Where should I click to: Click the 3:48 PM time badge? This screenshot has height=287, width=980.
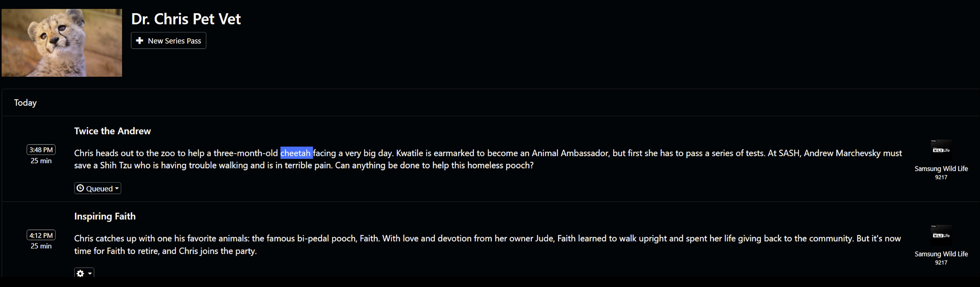41,149
